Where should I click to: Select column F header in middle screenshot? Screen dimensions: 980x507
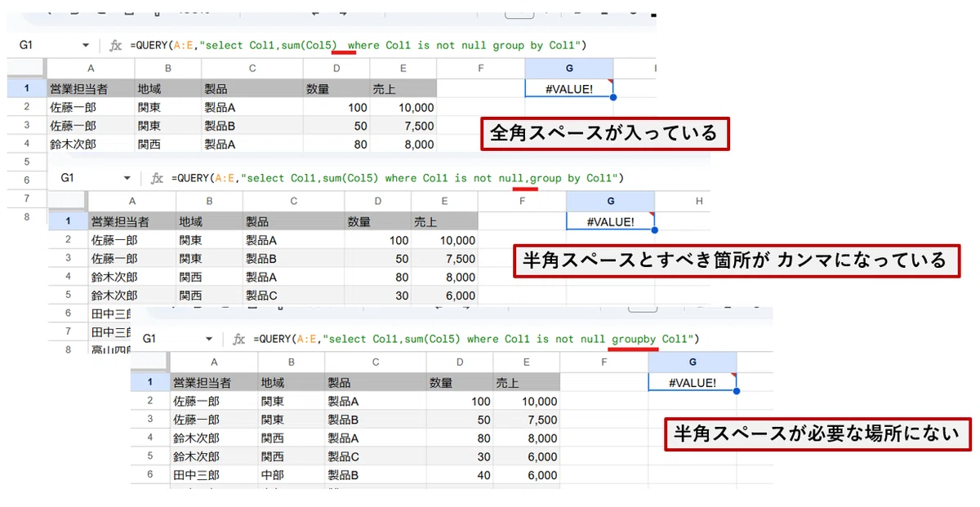click(522, 201)
